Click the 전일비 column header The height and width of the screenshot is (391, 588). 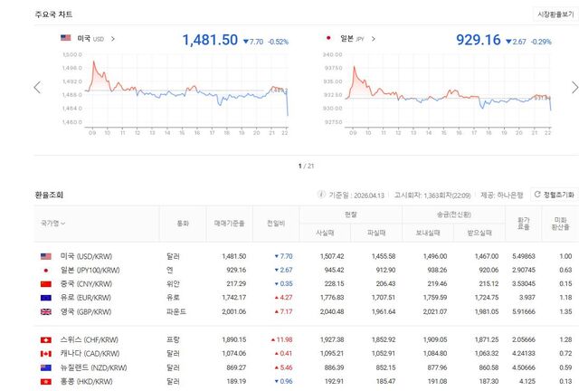coord(276,223)
